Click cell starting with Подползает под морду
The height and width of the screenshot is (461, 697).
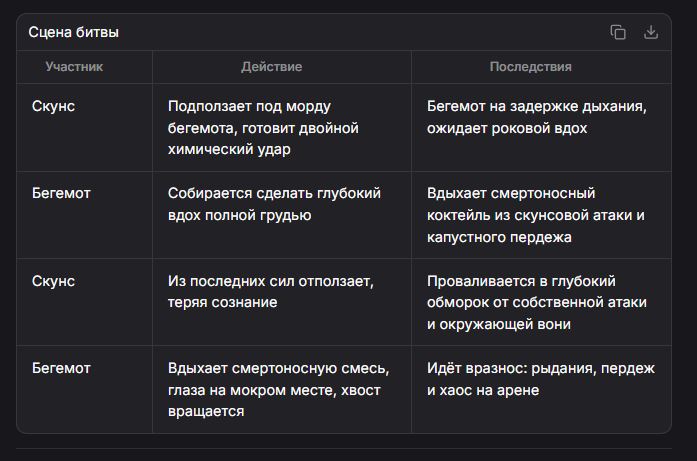tap(282, 128)
